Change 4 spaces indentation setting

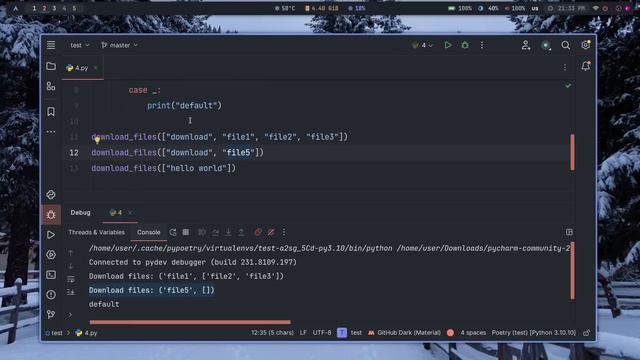click(473, 333)
